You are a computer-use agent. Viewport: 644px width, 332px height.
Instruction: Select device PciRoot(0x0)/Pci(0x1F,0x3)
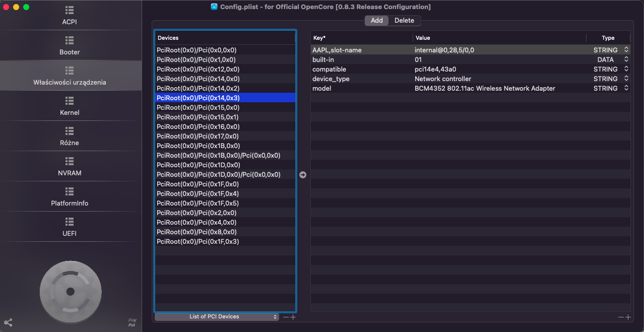225,241
